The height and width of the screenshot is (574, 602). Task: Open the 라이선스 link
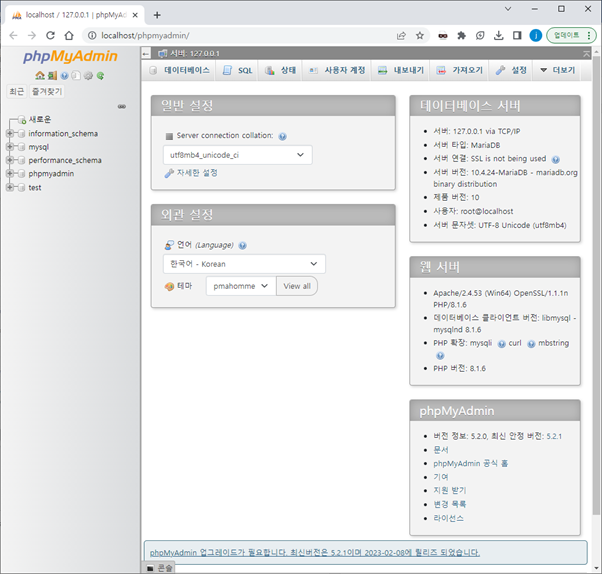point(448,518)
